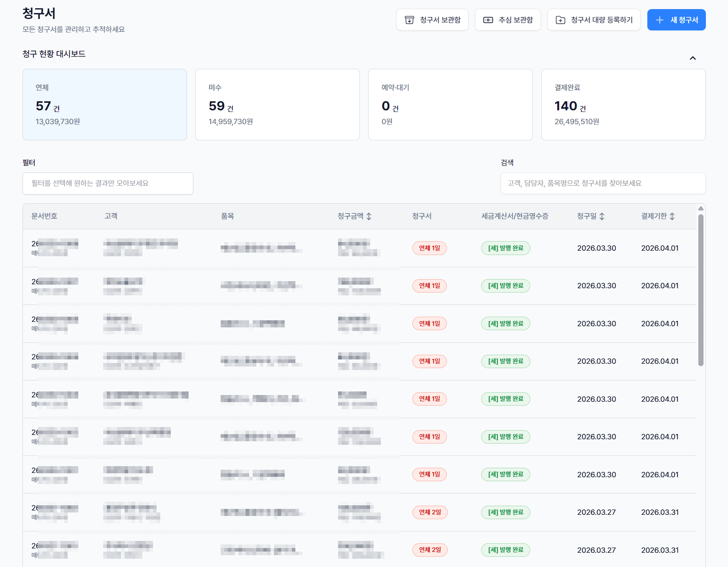Viewport: 728px width, 567px height.
Task: Click the table vertical scrollbar thumb
Action: point(701,290)
